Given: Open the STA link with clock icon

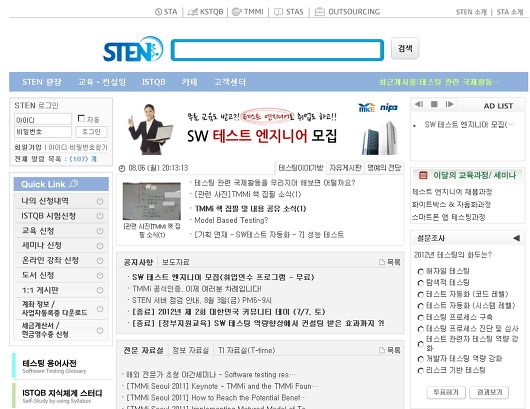Looking at the screenshot, I should (x=166, y=12).
